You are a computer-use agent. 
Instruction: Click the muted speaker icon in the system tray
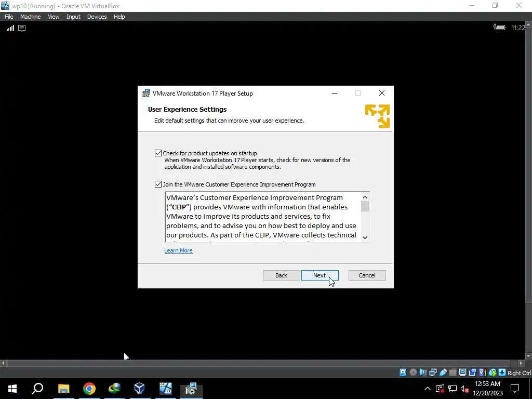click(x=464, y=389)
